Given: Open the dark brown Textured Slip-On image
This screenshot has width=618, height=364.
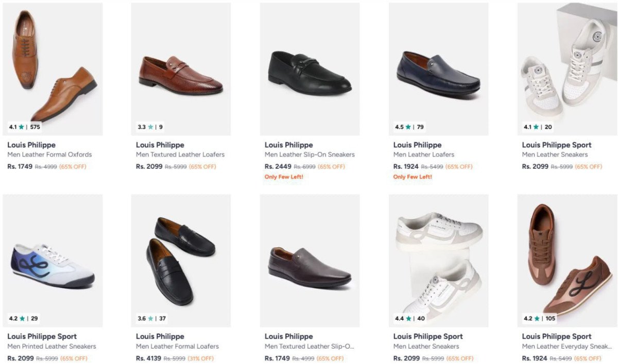Looking at the screenshot, I should [310, 265].
